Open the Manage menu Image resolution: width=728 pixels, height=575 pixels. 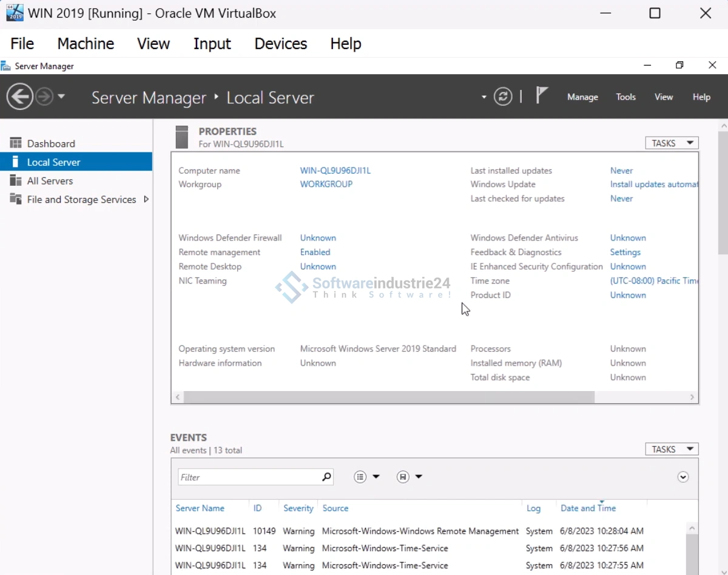coord(582,97)
